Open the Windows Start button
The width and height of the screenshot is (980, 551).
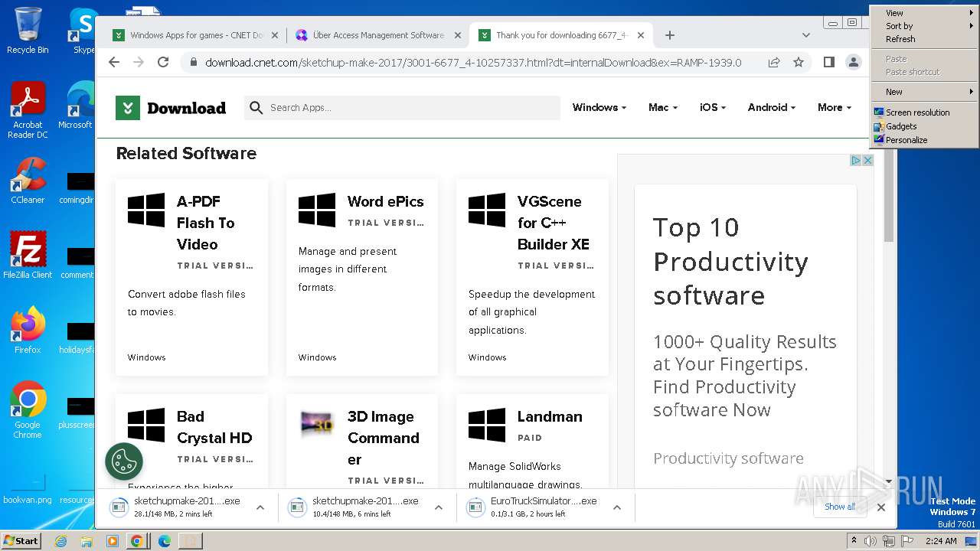pos(21,540)
